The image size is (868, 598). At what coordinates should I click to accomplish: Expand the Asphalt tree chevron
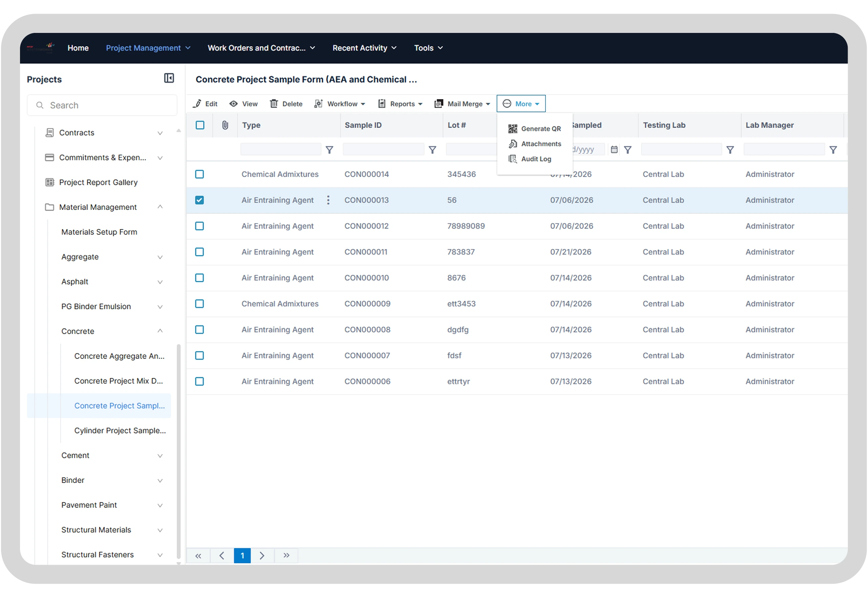160,282
